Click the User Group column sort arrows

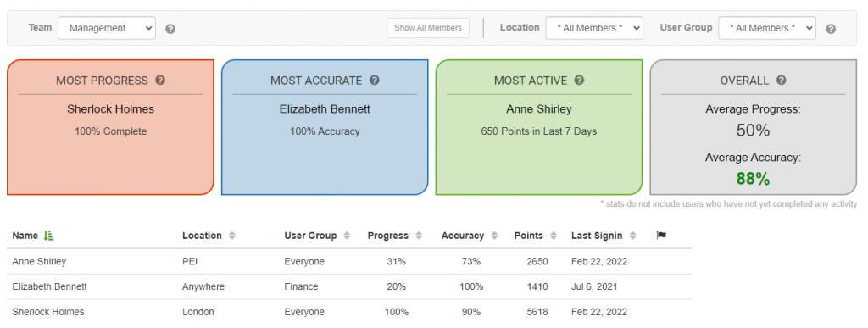(x=347, y=236)
